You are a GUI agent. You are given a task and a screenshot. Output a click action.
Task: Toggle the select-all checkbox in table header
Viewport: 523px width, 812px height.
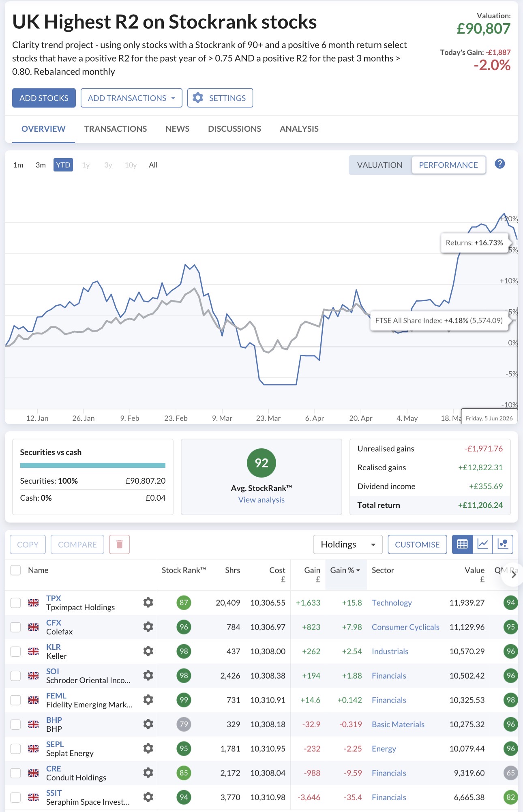pos(15,570)
